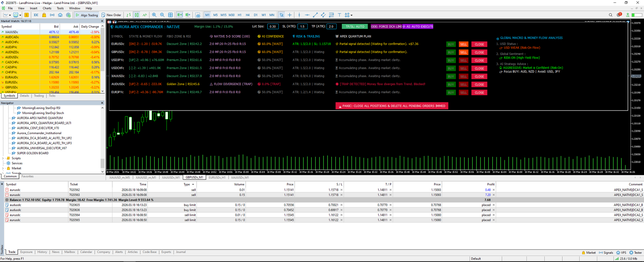The width and height of the screenshot is (644, 262).
Task: Select the crosshair cursor tool
Action: tap(290, 15)
